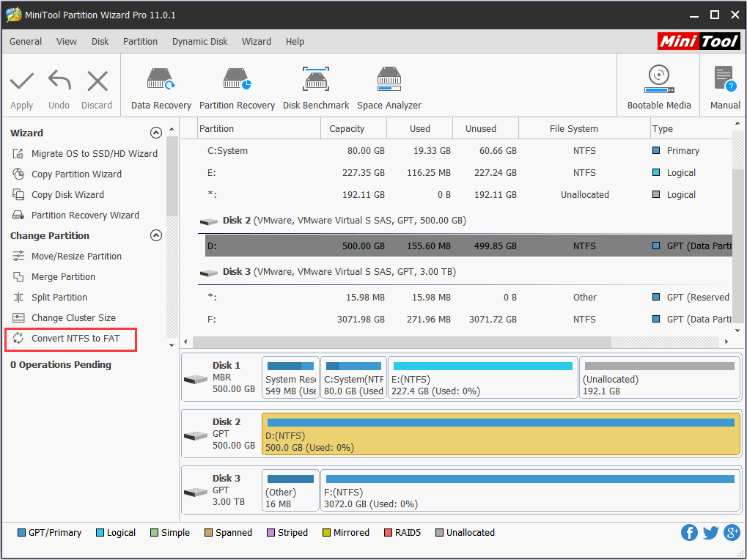Sort by the Used column header
The height and width of the screenshot is (560, 747).
pos(419,128)
